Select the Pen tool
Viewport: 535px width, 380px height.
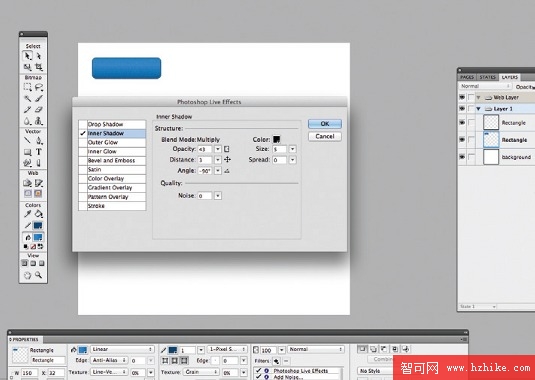39,141
